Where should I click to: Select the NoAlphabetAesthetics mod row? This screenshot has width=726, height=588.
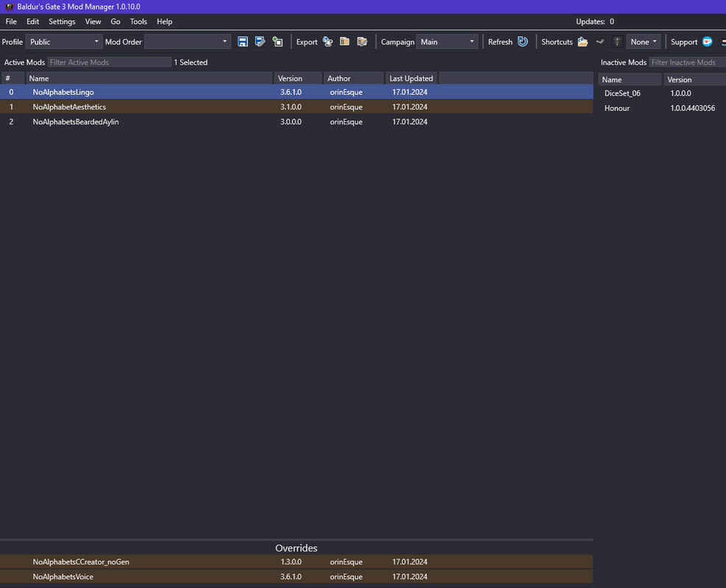[296, 107]
